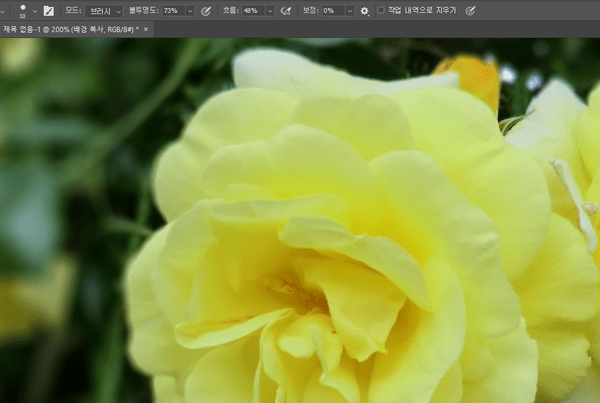The image size is (600, 403).
Task: Select the 제목 없음-1 document tab
Action: point(70,30)
